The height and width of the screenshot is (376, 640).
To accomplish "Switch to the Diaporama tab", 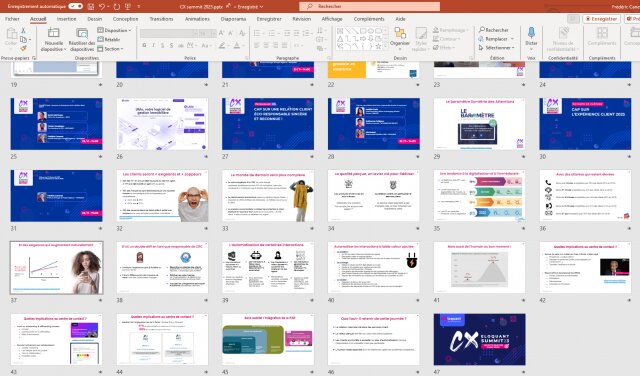I will tap(233, 19).
